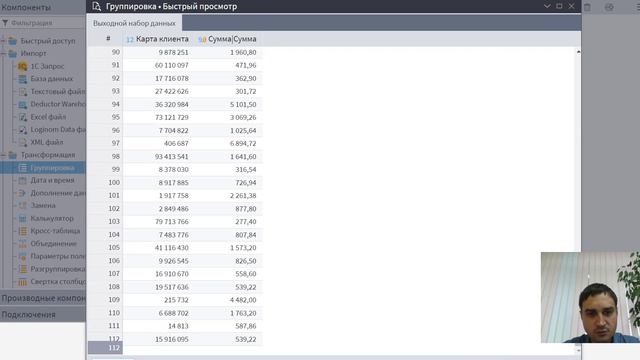The width and height of the screenshot is (640, 360).
Task: Click the Калькулятор component icon
Action: point(23,218)
